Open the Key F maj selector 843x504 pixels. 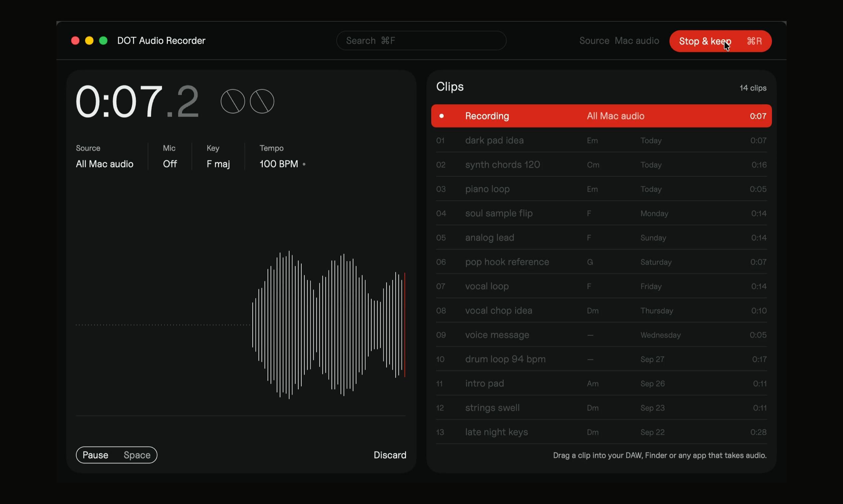point(218,156)
